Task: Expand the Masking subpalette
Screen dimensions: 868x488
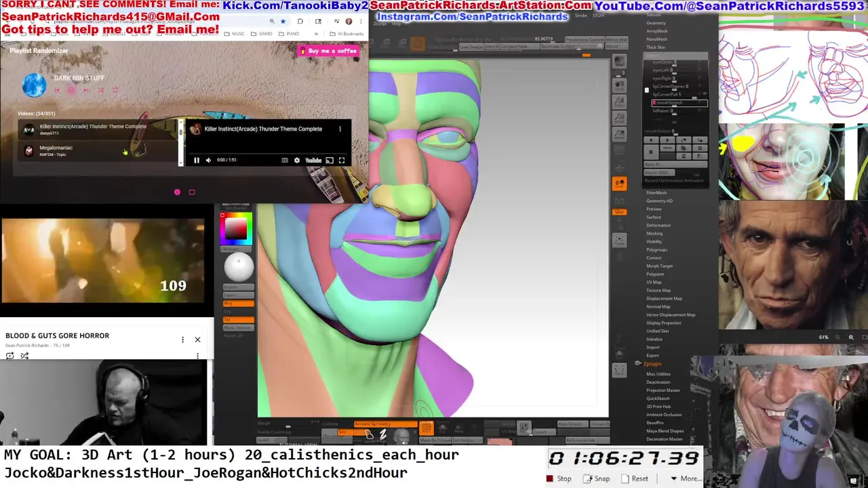Action: pyautogui.click(x=654, y=234)
